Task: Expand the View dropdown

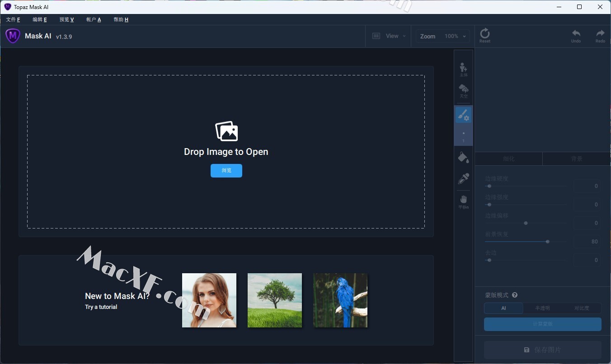Action: [x=389, y=36]
